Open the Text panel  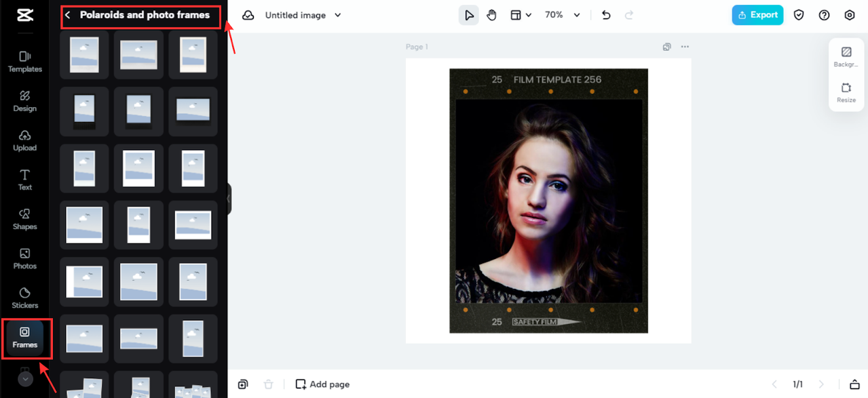pyautogui.click(x=24, y=180)
